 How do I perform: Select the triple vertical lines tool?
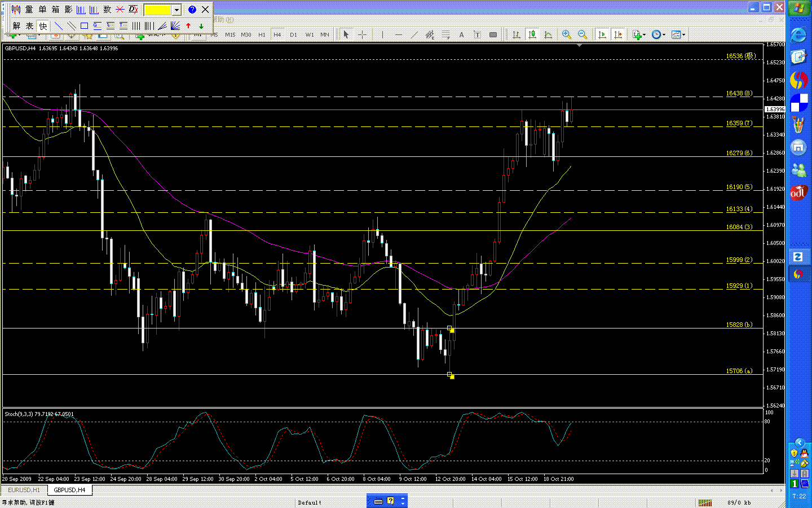tap(136, 26)
